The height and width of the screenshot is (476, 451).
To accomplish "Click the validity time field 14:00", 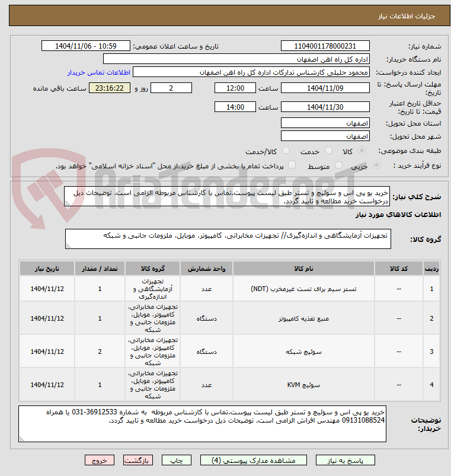I will 235,107.
